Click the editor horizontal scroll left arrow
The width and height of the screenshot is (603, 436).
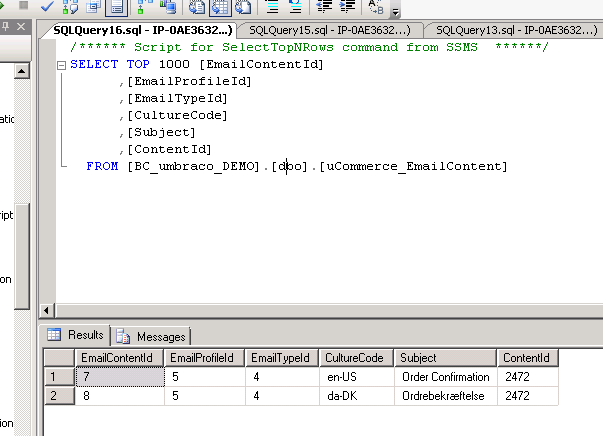pyautogui.click(x=47, y=310)
